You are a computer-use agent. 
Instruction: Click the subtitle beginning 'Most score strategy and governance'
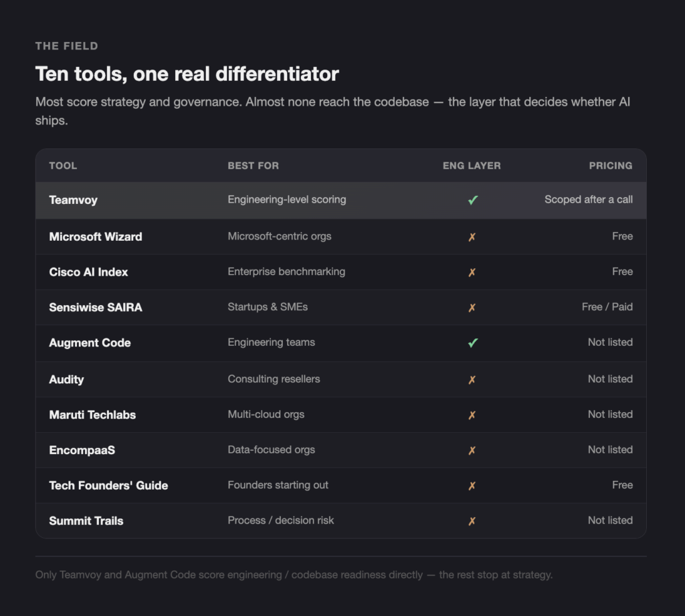click(332, 111)
